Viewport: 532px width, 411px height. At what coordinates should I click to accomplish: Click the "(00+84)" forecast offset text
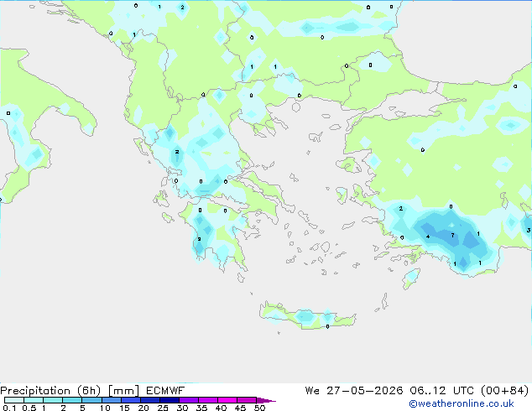504,391
